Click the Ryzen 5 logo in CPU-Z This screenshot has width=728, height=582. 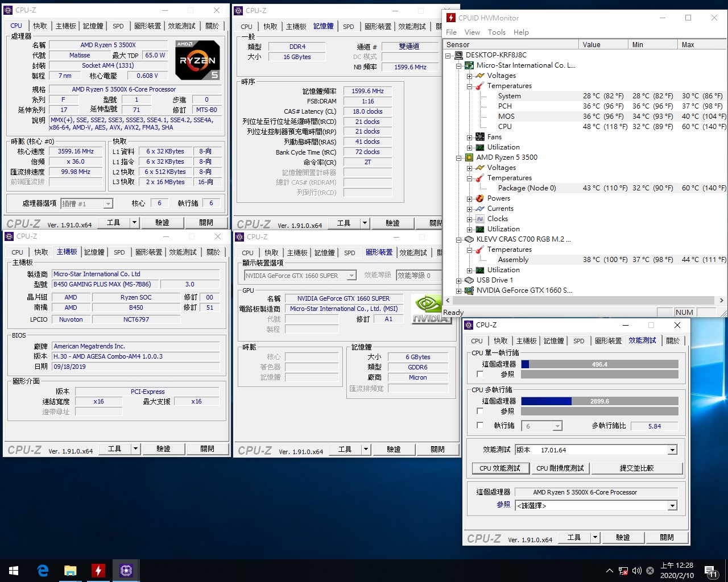point(197,60)
